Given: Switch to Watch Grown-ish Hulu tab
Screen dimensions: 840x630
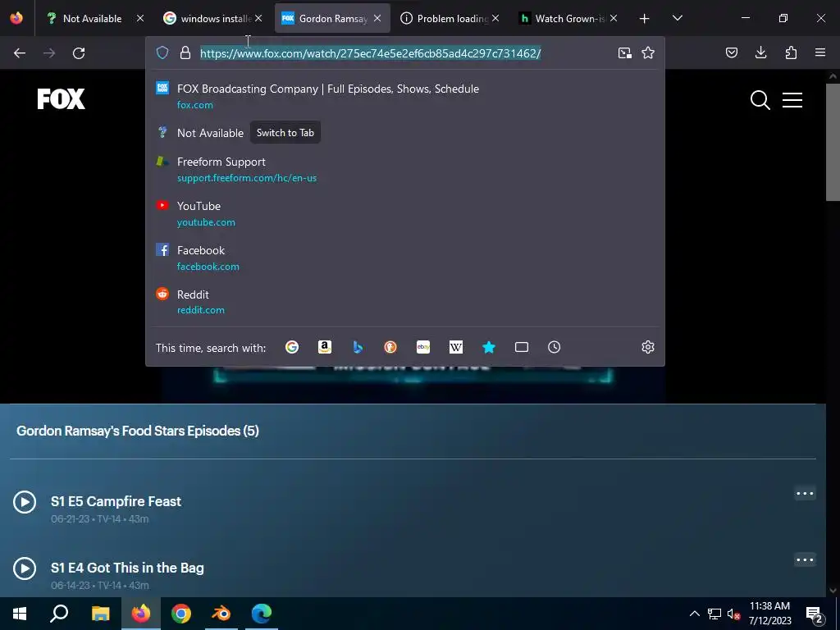Looking at the screenshot, I should (x=567, y=18).
